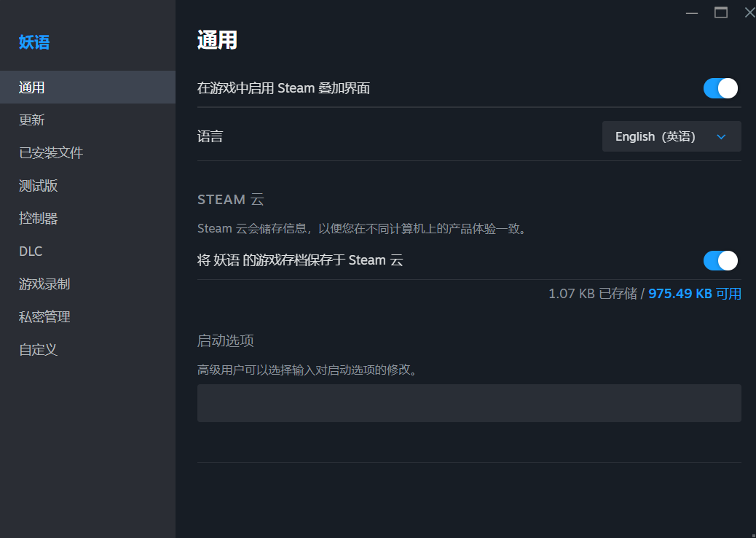Select DLC in the sidebar

coord(87,251)
